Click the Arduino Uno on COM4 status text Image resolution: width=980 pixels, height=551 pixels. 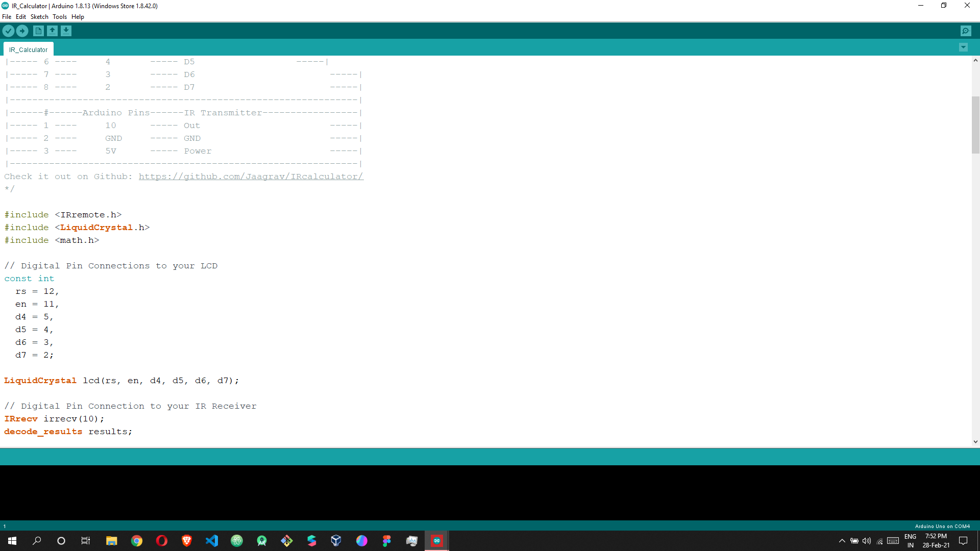tap(942, 526)
